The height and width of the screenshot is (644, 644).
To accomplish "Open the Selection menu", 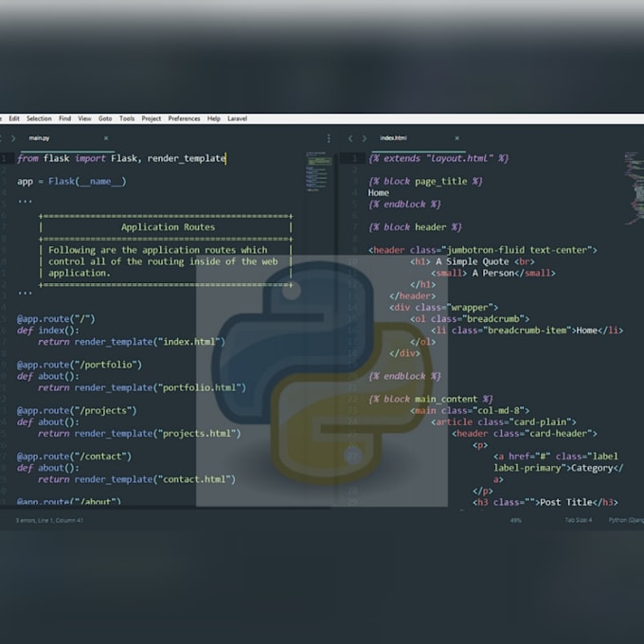I will [39, 118].
